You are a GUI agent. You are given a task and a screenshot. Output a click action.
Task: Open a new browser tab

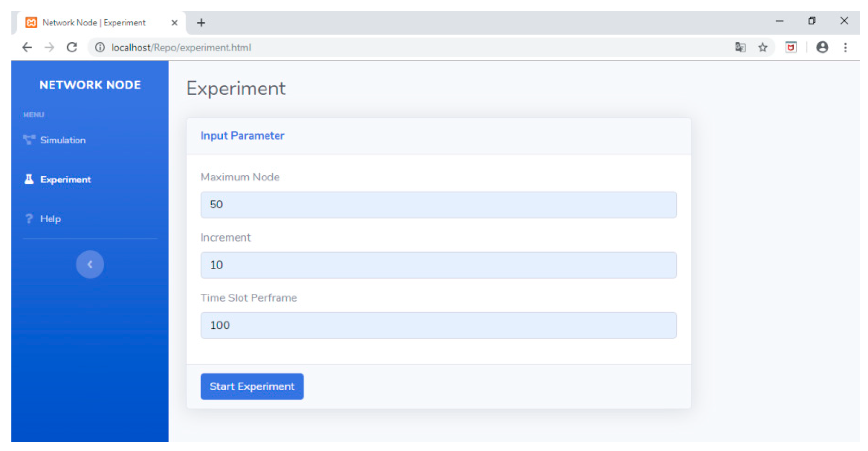(201, 23)
